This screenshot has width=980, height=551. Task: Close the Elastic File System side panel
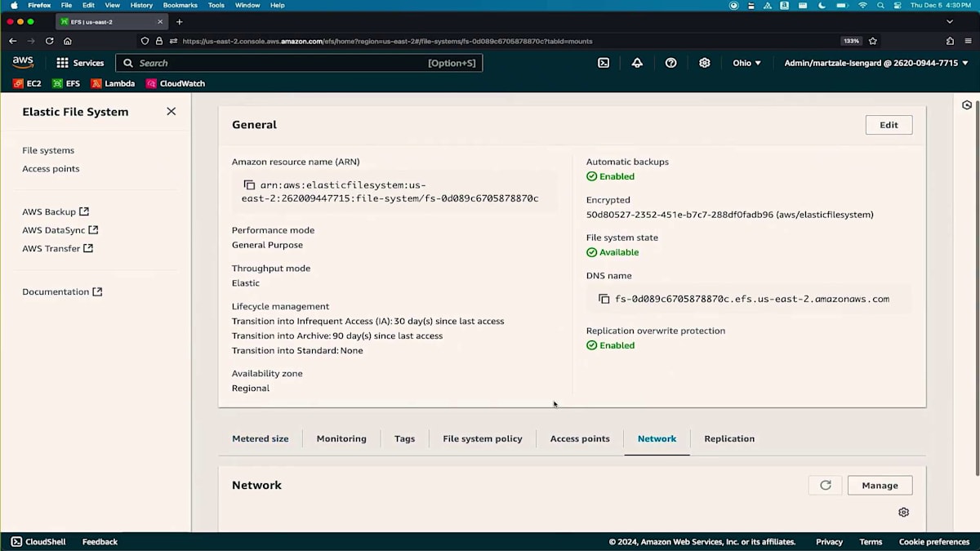[171, 111]
